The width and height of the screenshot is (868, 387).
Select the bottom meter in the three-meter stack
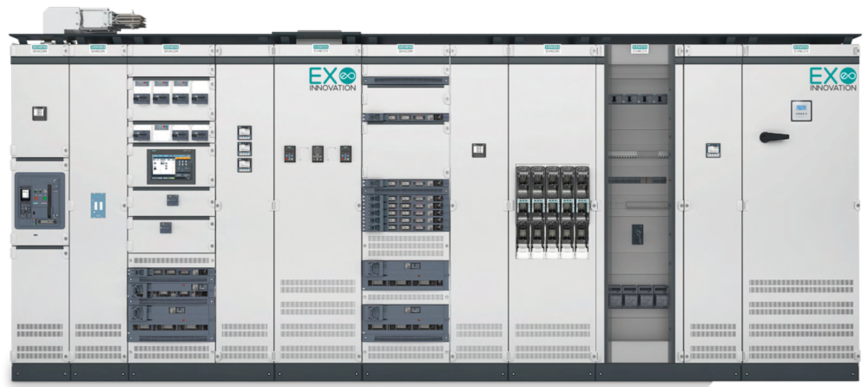click(x=244, y=165)
